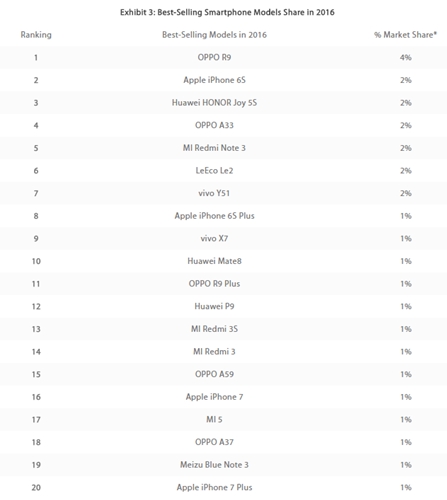Screen dimensions: 447x500
Task: Select the LeEco Le2 entry
Action: pyautogui.click(x=214, y=171)
